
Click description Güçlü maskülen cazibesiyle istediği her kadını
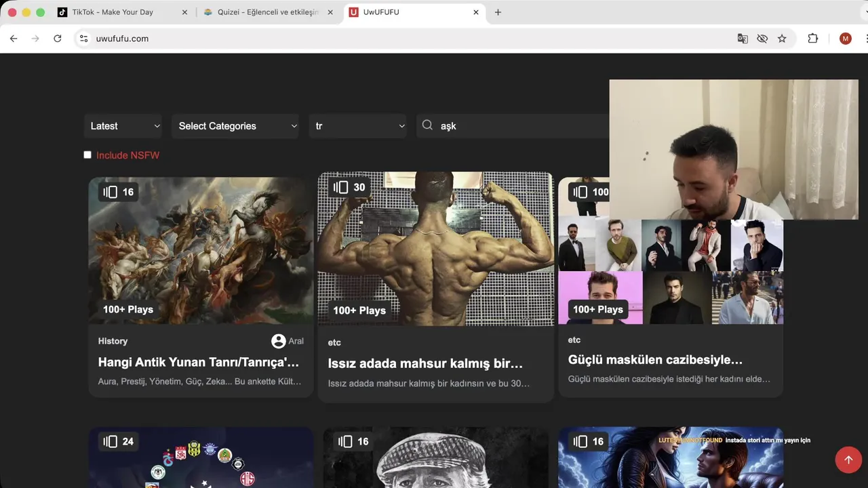(669, 379)
